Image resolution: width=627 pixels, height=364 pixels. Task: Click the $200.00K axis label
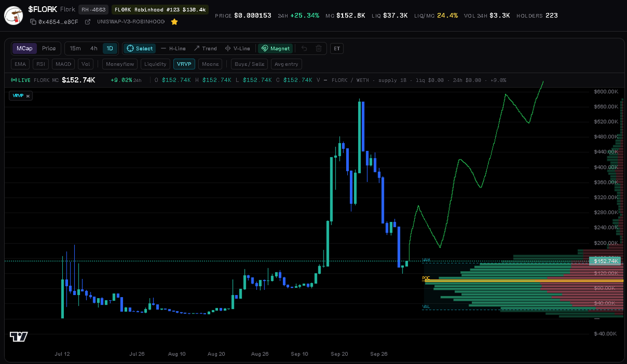606,243
